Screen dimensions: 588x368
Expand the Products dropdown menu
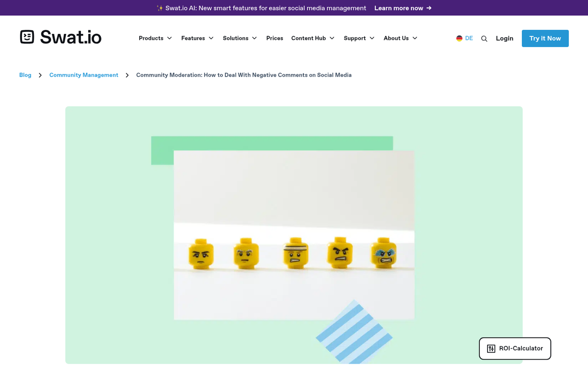[x=155, y=38]
